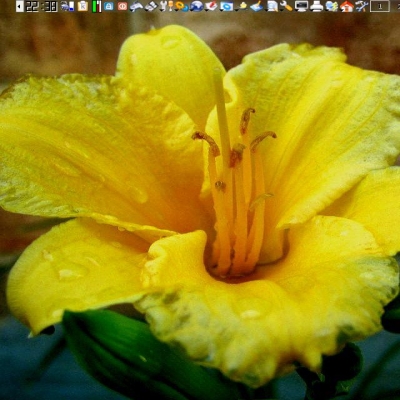Open the blue ring window icon launcher
400x400 pixels.
[x=227, y=6]
